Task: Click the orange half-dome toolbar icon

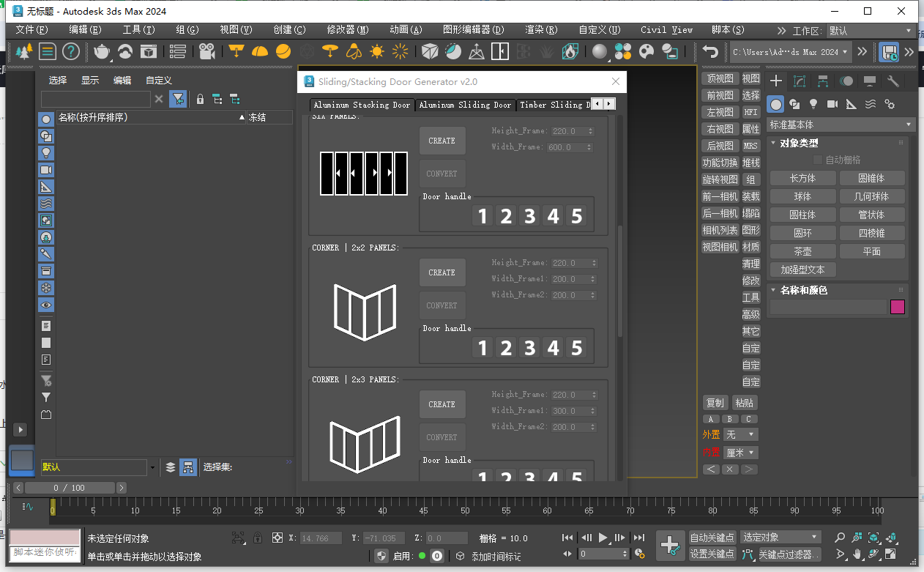Action: pos(260,51)
